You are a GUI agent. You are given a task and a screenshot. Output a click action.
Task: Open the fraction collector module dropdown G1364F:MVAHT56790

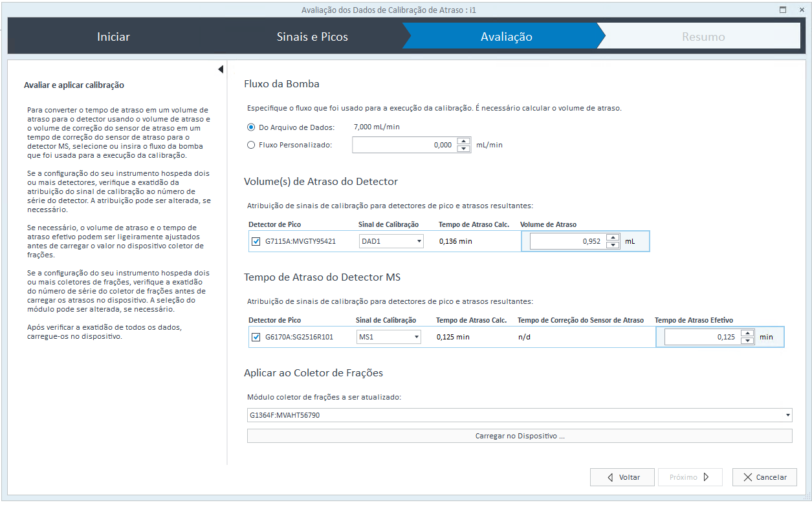520,415
